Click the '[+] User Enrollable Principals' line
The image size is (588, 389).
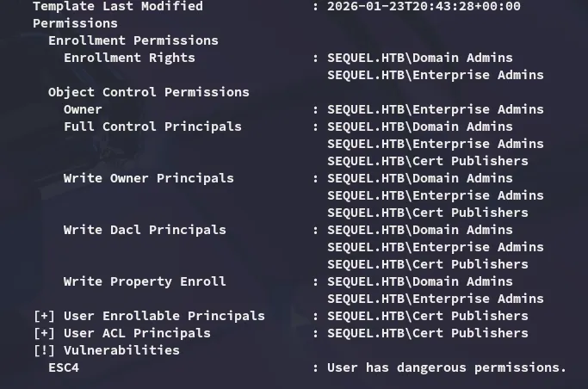click(149, 316)
